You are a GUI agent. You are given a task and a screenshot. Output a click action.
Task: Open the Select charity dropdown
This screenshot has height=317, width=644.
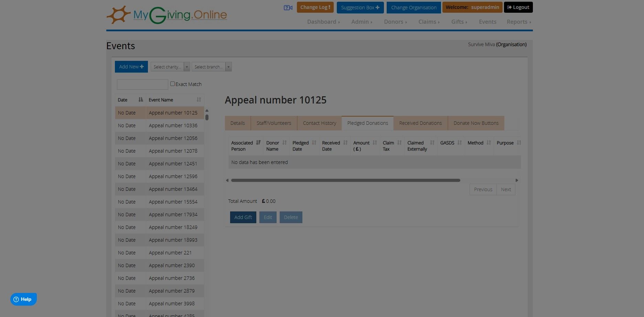[x=170, y=67]
